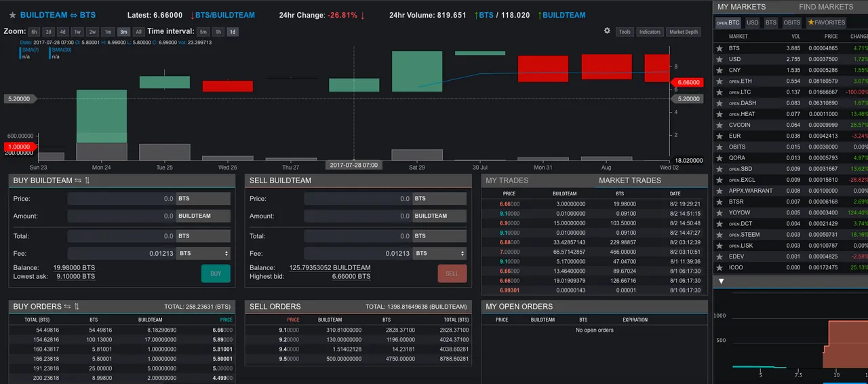This screenshot has height=384, width=868.
Task: Favorite the CNY market row star
Action: click(x=719, y=70)
